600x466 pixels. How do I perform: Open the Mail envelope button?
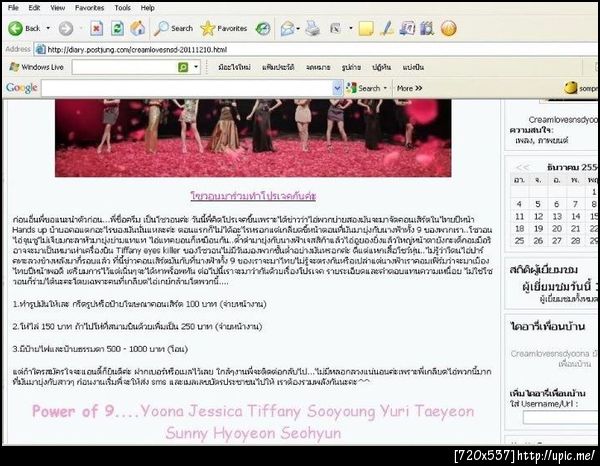click(x=288, y=28)
